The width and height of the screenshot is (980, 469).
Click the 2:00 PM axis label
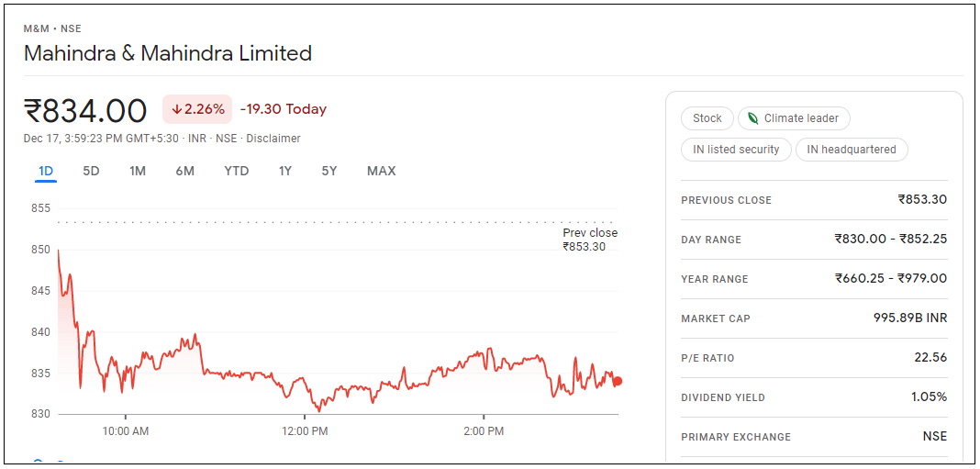(484, 430)
